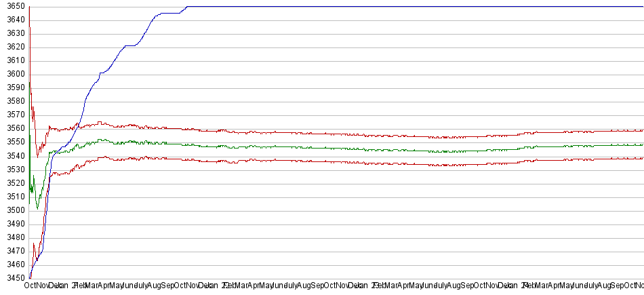Click the red spike peak near 3635

(x=30, y=27)
